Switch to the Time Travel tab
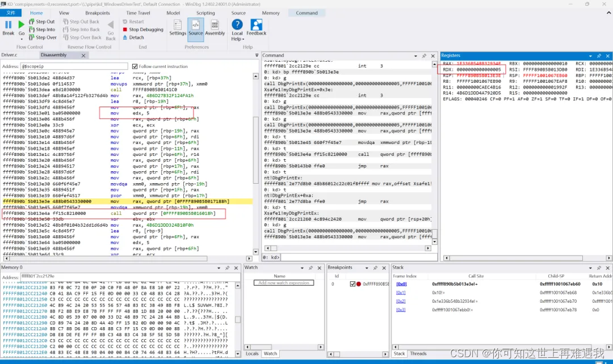This screenshot has width=613, height=364. click(x=138, y=13)
